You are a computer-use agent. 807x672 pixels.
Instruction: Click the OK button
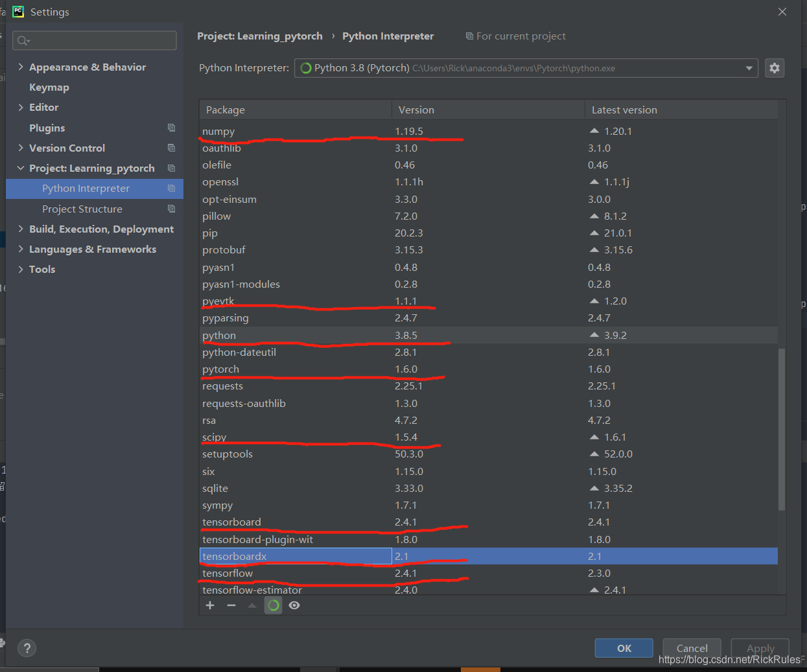624,648
